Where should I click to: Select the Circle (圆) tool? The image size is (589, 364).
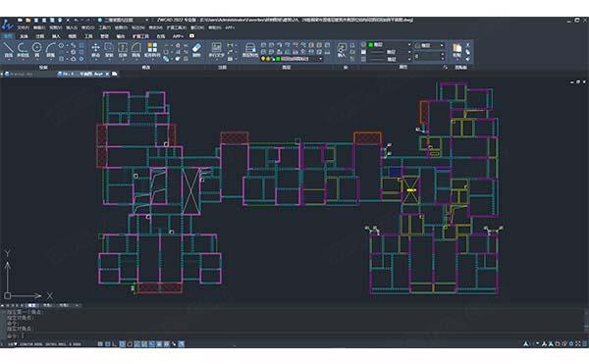37,49
